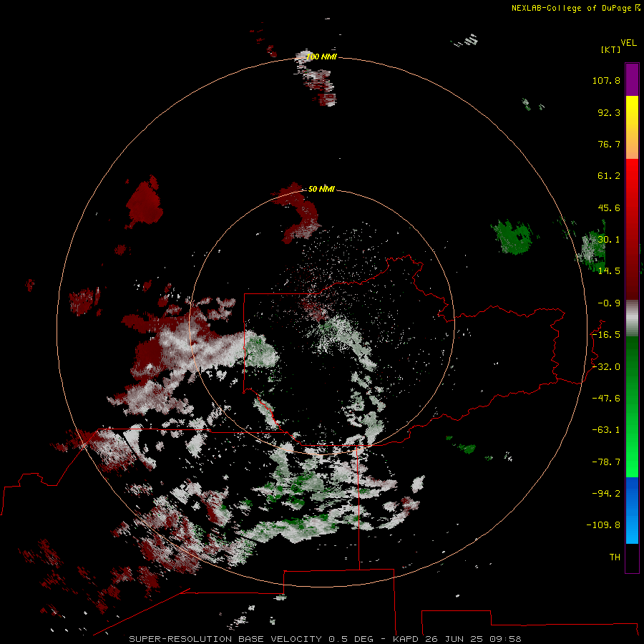Click the 61.2 legend value
The width and height of the screenshot is (644, 644).
pos(609,176)
